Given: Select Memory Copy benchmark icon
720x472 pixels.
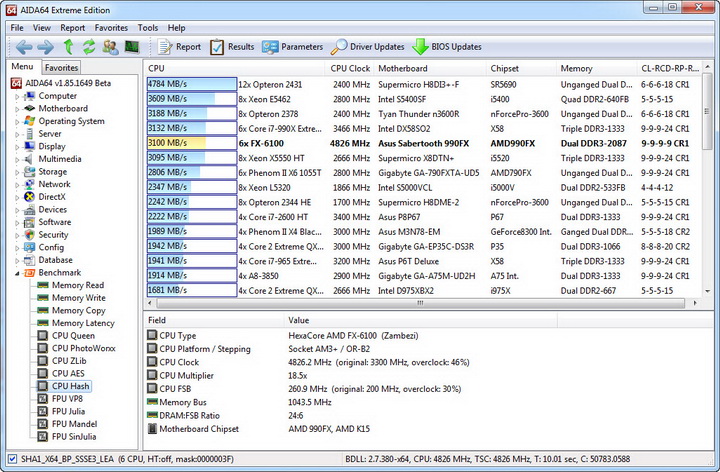Looking at the screenshot, I should coord(43,310).
